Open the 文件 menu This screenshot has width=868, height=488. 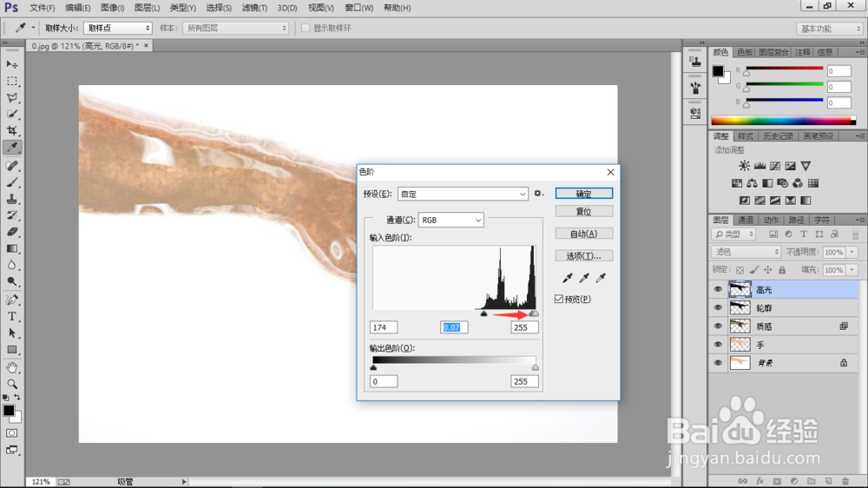[x=42, y=8]
